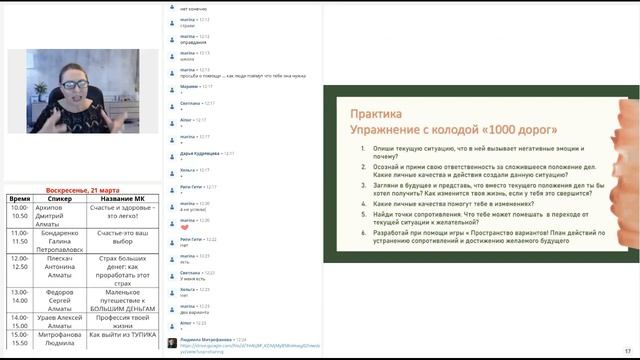Click the red heart emoji in chat

click(184, 227)
